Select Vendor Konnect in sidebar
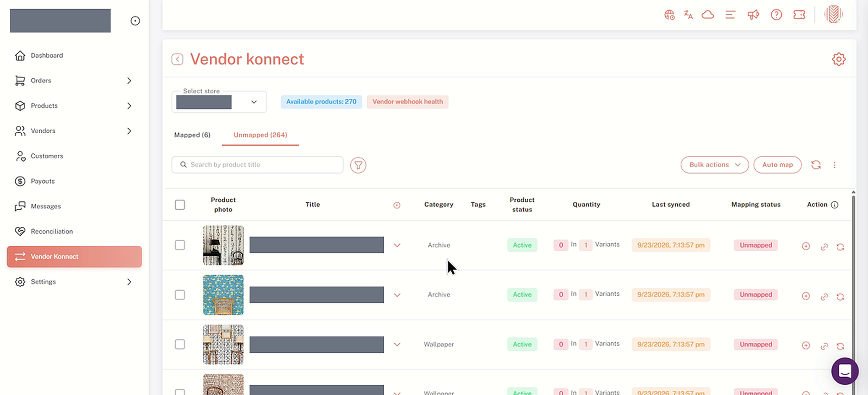868x395 pixels. tap(74, 257)
